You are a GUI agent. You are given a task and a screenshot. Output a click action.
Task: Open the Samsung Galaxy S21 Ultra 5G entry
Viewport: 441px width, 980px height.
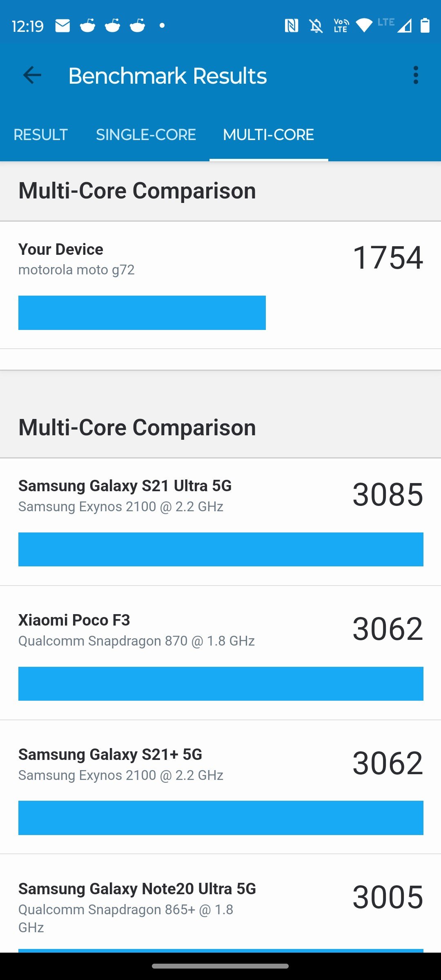[220, 522]
